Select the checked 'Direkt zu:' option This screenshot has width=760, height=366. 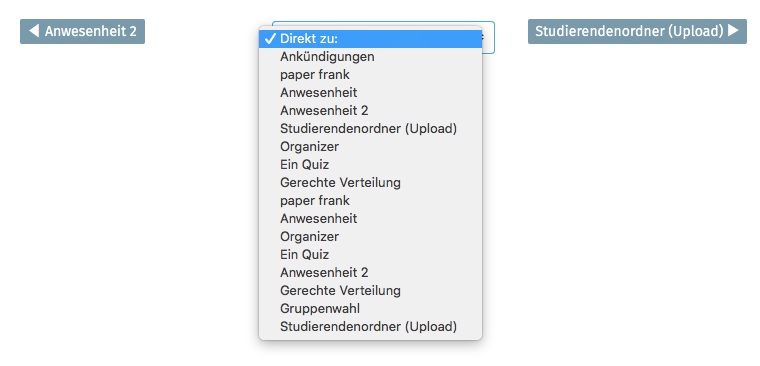[371, 39]
